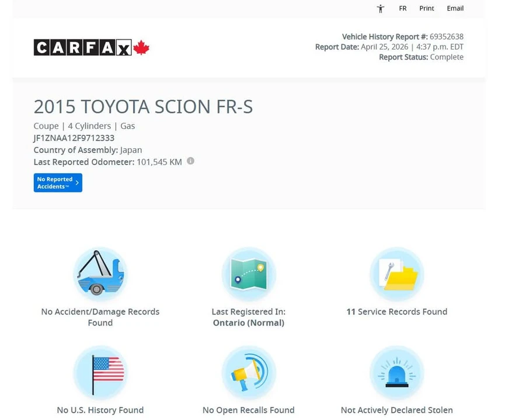Click the report number 69352638
This screenshot has width=505, height=420.
[x=447, y=37]
